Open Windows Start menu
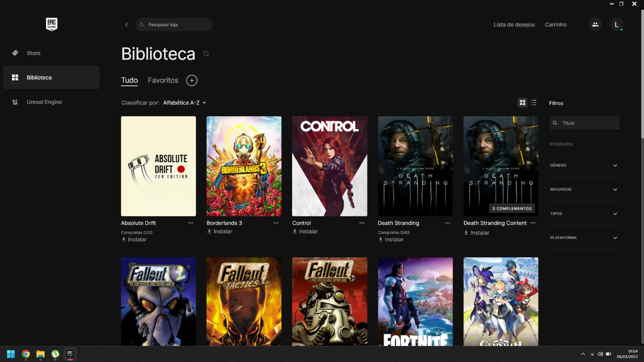Screen dimensions: 644x362 (x=11, y=354)
